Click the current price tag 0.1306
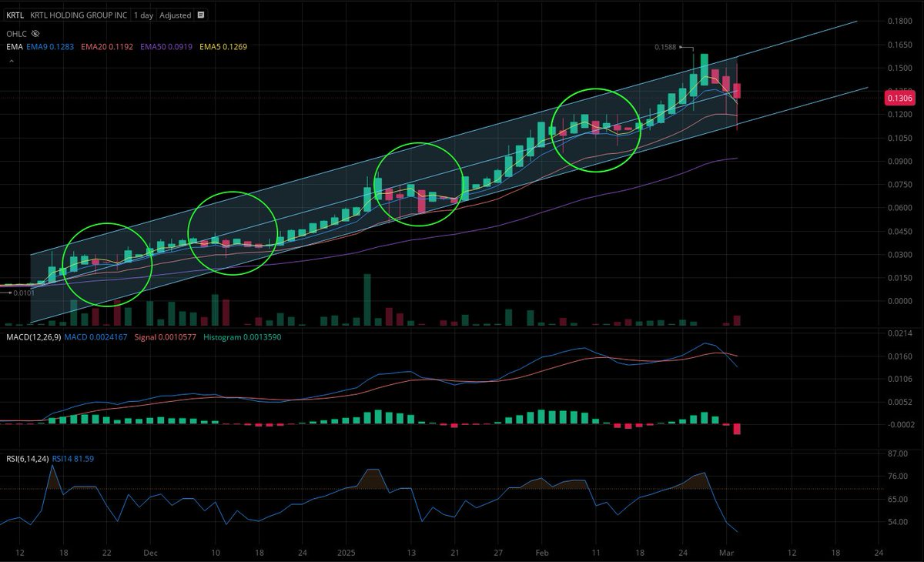 coord(900,97)
